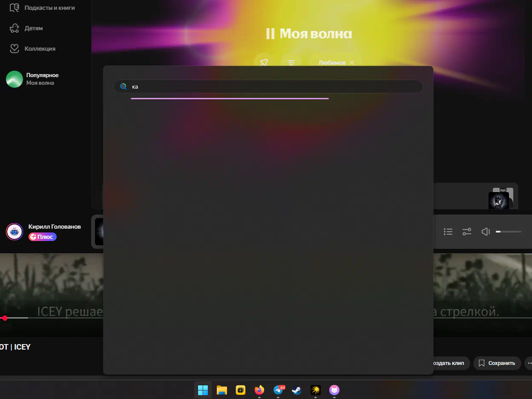Open the Windows Start menu

pos(203,390)
